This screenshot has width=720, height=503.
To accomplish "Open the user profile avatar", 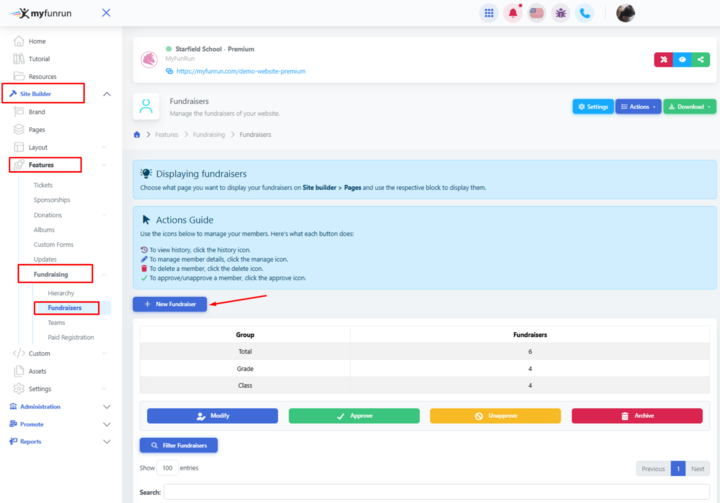I will point(625,13).
